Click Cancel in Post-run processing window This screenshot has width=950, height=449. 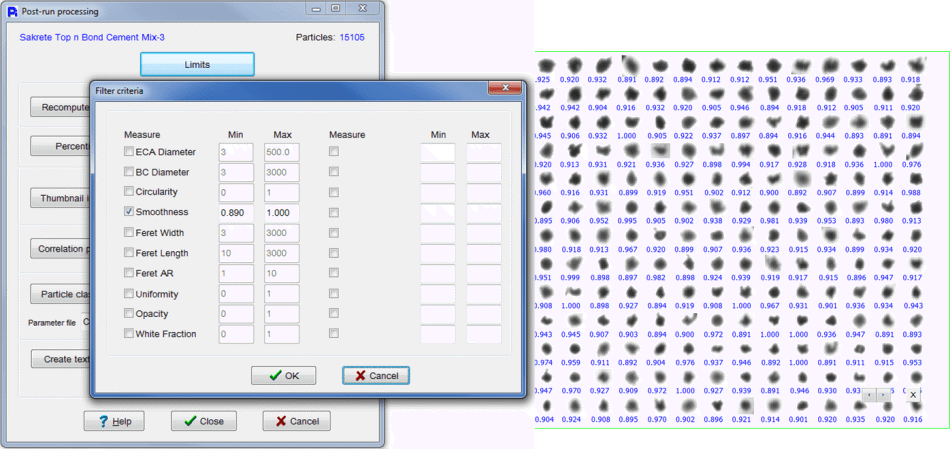coord(296,421)
